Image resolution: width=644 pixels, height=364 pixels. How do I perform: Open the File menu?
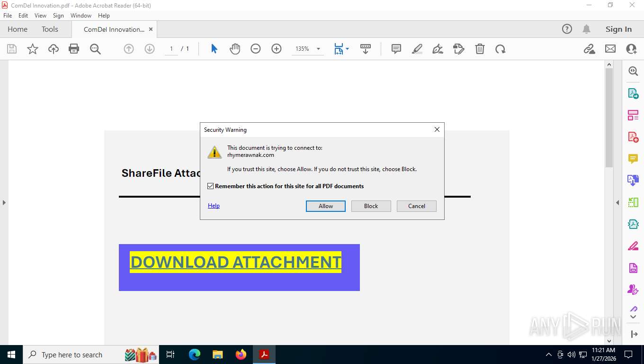pyautogui.click(x=8, y=16)
